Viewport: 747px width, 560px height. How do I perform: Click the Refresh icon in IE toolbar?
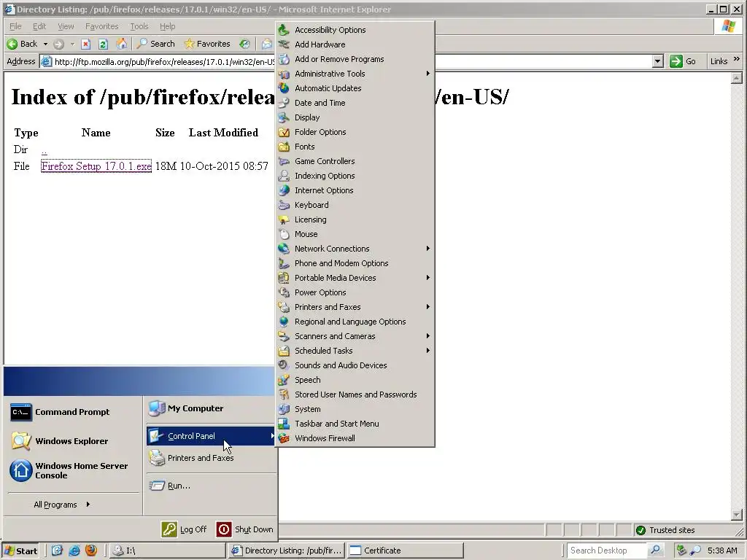[103, 44]
